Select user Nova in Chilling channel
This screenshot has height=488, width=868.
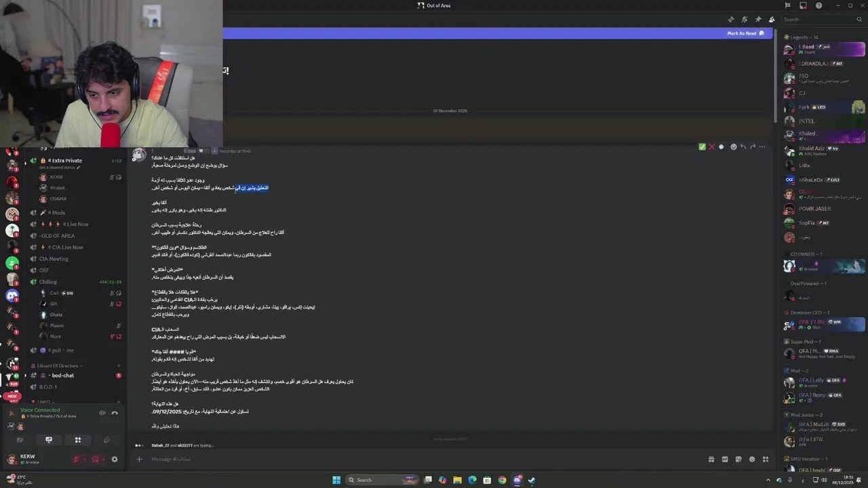(80, 336)
